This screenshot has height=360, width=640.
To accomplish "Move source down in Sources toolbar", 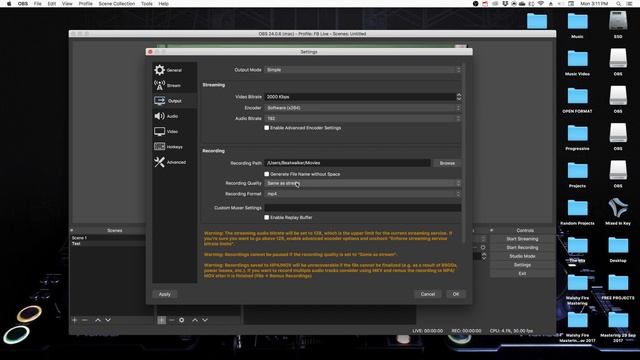I will (x=205, y=320).
